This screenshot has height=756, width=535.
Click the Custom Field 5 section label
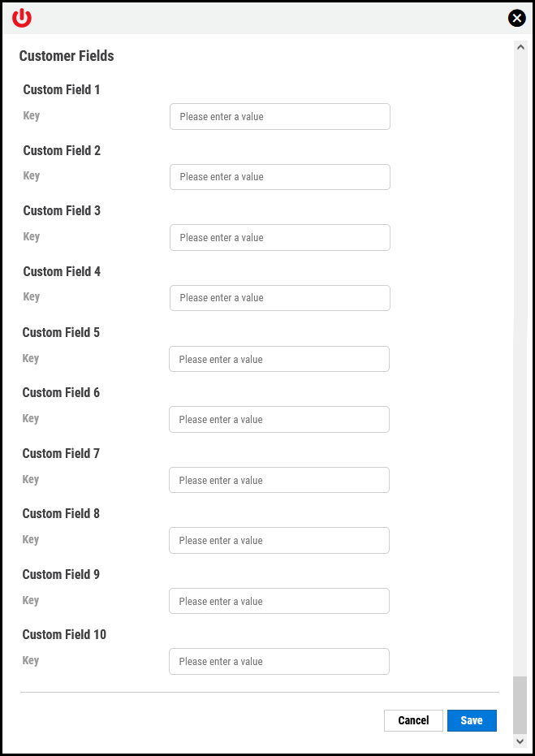[61, 332]
